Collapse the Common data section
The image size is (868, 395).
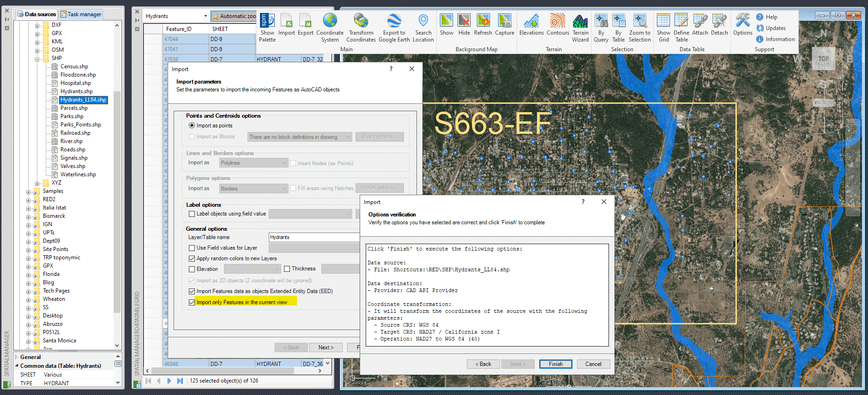pos(17,365)
